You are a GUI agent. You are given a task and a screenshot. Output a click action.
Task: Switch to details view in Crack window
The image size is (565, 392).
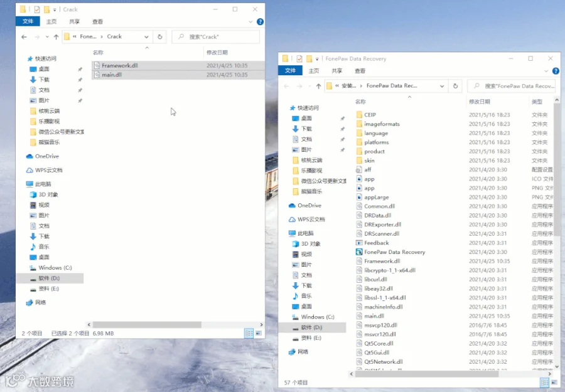click(249, 333)
